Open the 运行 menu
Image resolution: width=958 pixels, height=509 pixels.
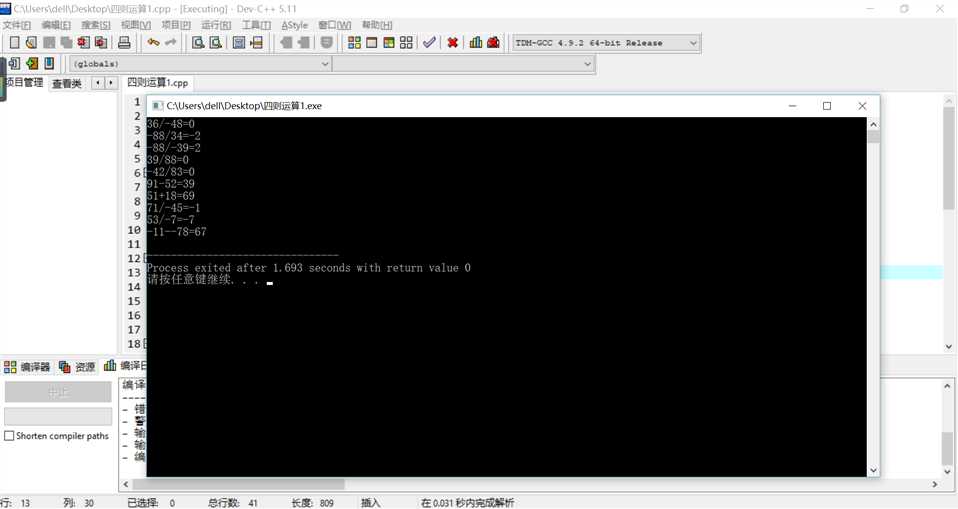(216, 25)
